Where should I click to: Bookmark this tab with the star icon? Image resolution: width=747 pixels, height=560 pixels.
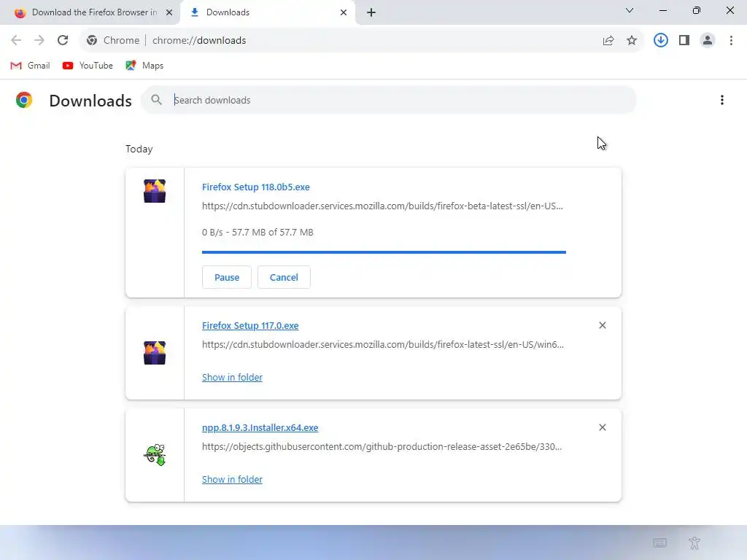tap(632, 41)
